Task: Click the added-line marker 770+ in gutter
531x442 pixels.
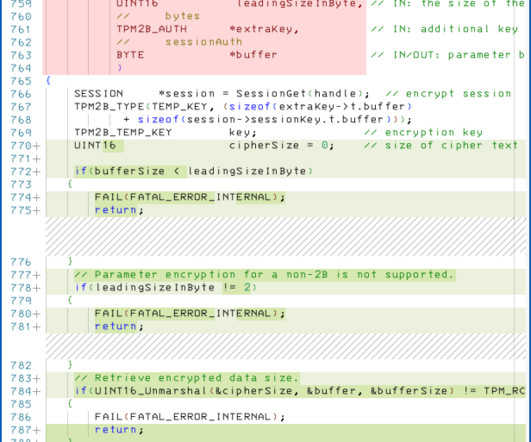Action: point(25,146)
